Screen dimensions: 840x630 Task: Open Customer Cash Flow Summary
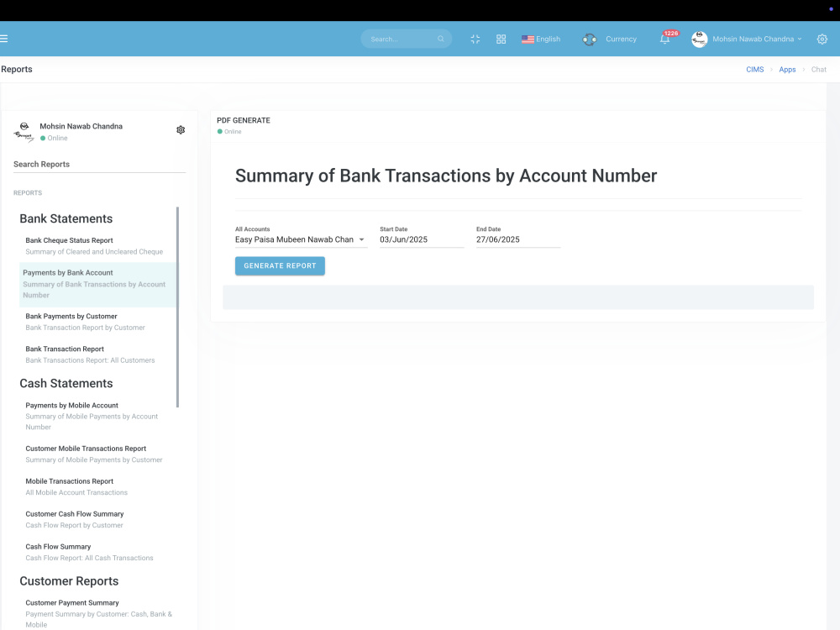[97, 520]
